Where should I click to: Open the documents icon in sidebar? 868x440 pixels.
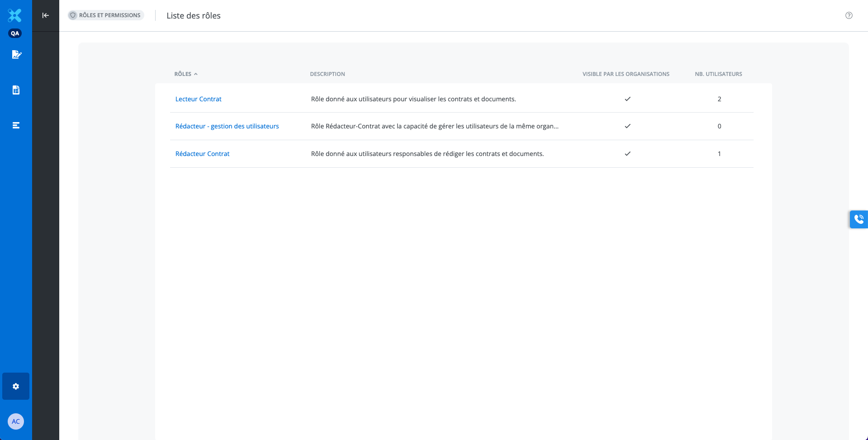tap(16, 90)
